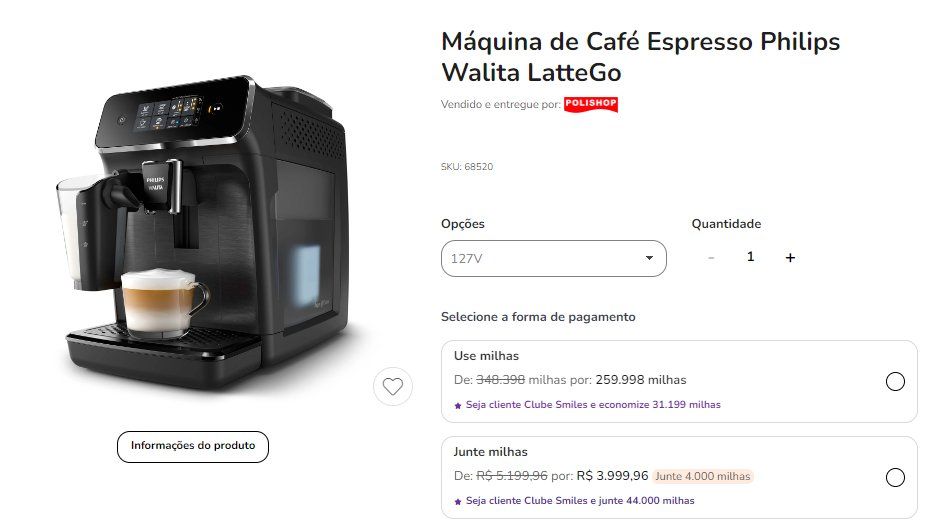Click the Polishop seller logo
The image size is (930, 525).
pyautogui.click(x=591, y=104)
